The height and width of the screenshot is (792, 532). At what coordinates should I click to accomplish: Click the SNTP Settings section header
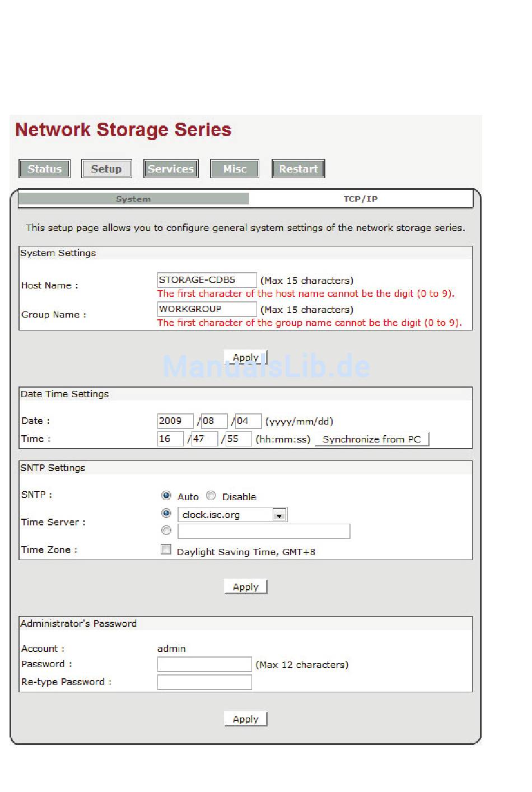click(x=53, y=468)
